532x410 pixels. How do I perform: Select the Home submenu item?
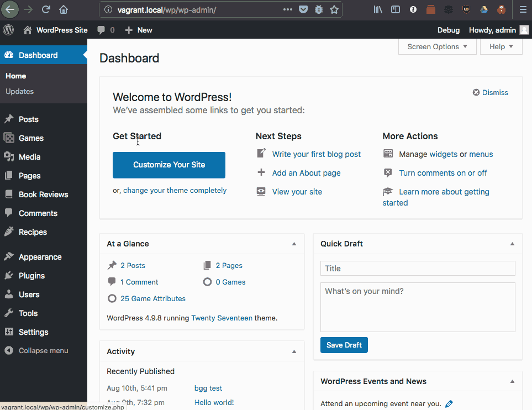click(15, 76)
